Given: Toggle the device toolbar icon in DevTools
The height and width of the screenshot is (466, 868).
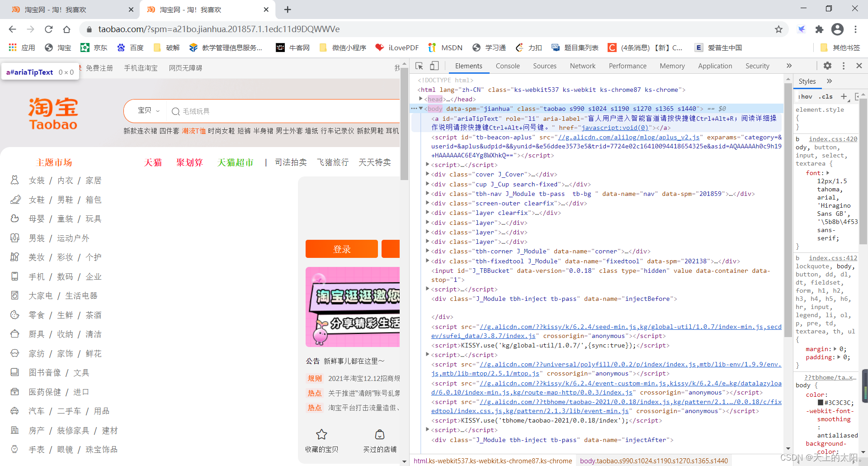Looking at the screenshot, I should [x=434, y=66].
